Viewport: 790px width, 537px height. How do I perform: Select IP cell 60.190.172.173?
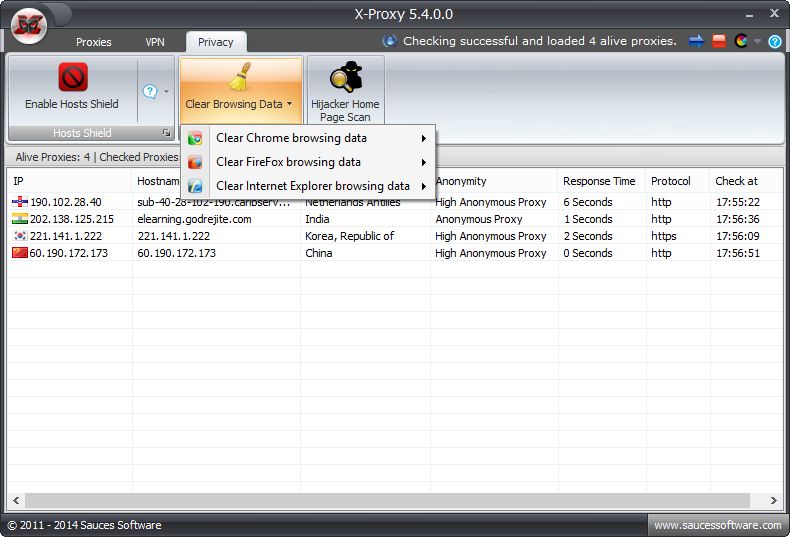pos(69,253)
